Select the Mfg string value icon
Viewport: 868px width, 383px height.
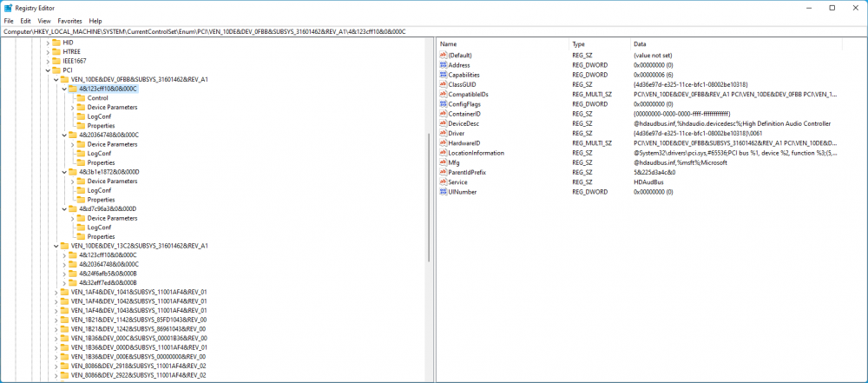click(x=443, y=162)
